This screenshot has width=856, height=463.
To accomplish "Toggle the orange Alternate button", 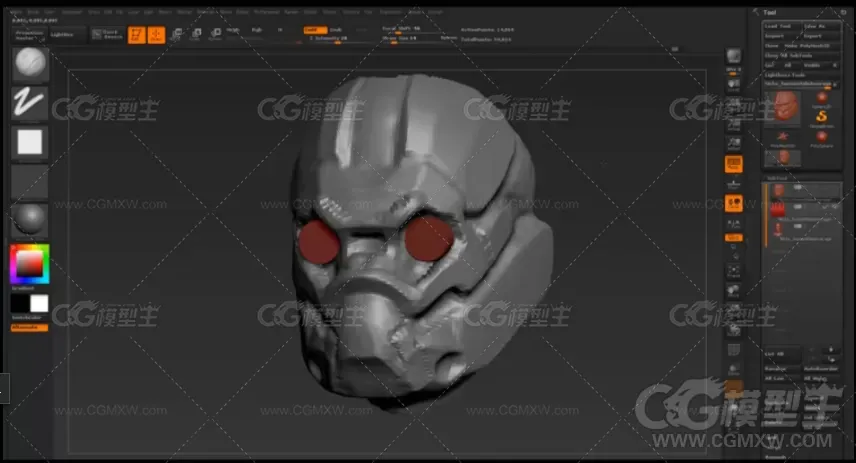I will (x=29, y=328).
